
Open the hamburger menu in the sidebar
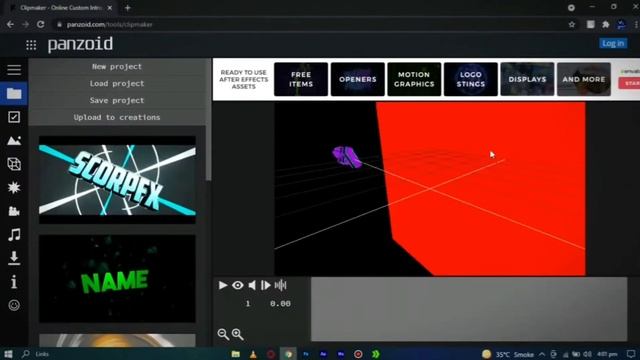click(x=14, y=70)
